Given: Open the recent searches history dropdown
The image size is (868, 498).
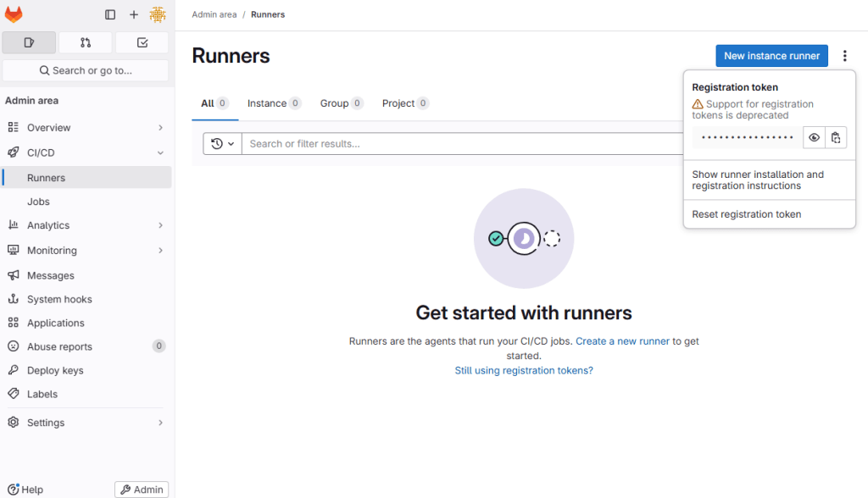Looking at the screenshot, I should point(223,144).
